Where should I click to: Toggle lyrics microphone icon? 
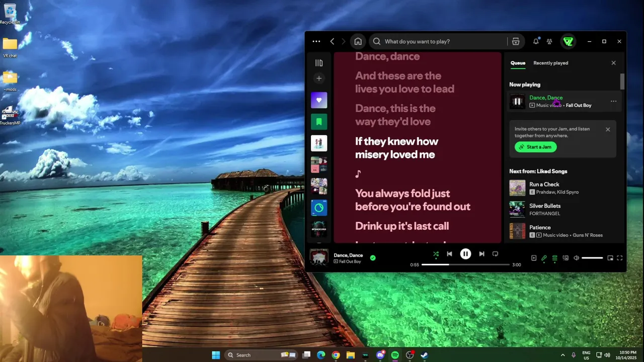pyautogui.click(x=544, y=258)
